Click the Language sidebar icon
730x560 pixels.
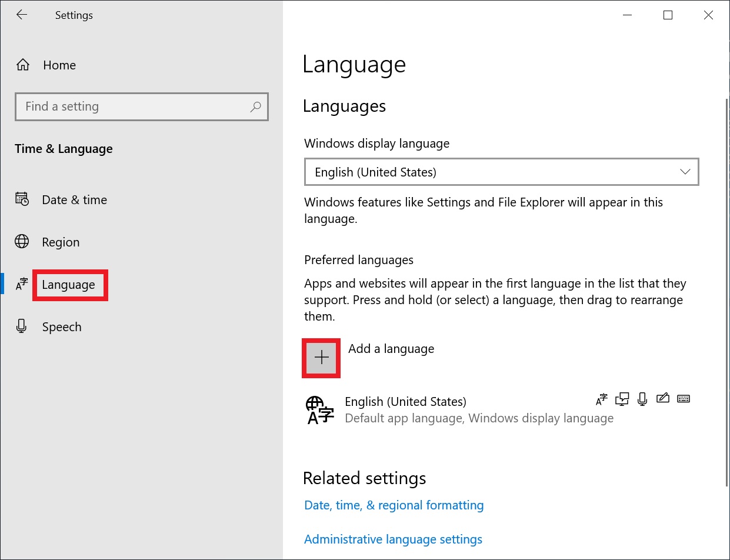click(22, 285)
